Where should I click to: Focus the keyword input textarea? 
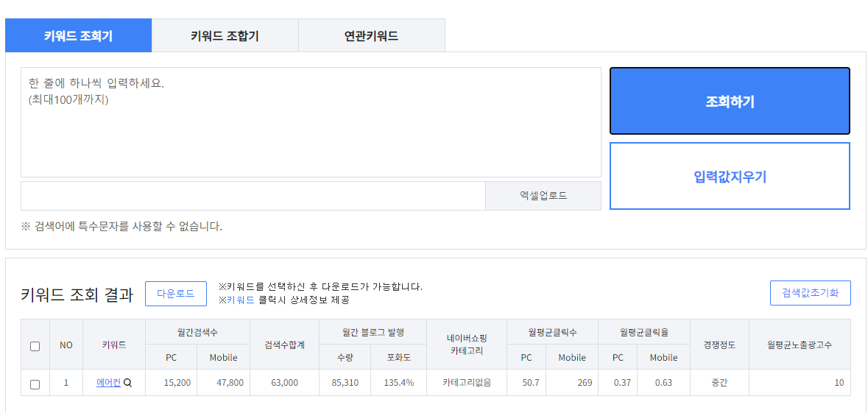pos(311,122)
